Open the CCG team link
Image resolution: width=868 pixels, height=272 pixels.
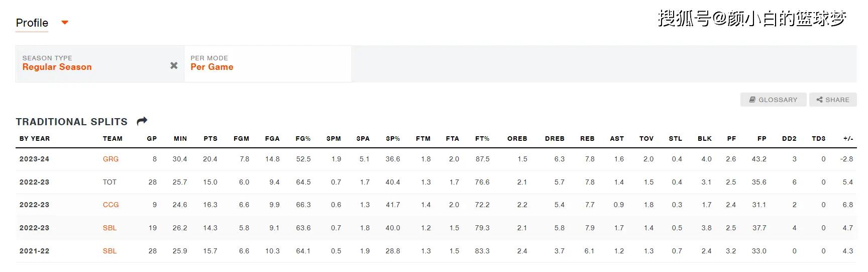[x=111, y=205]
